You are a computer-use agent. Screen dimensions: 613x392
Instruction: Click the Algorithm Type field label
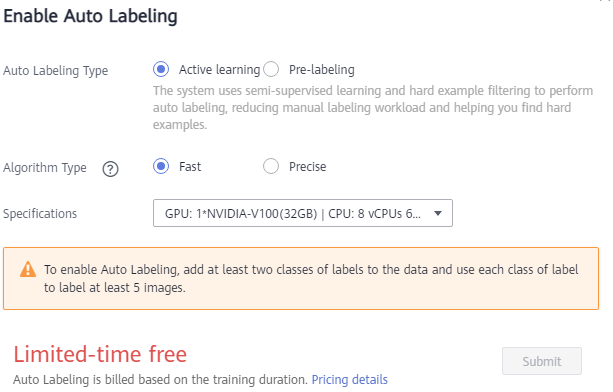45,168
